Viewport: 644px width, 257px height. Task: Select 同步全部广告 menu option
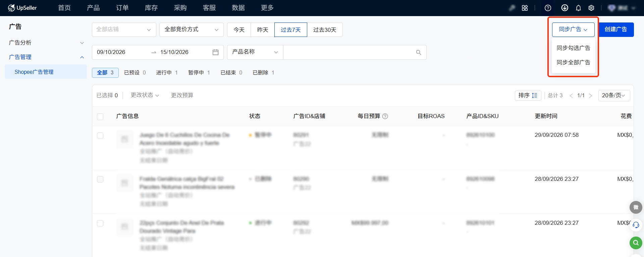573,62
